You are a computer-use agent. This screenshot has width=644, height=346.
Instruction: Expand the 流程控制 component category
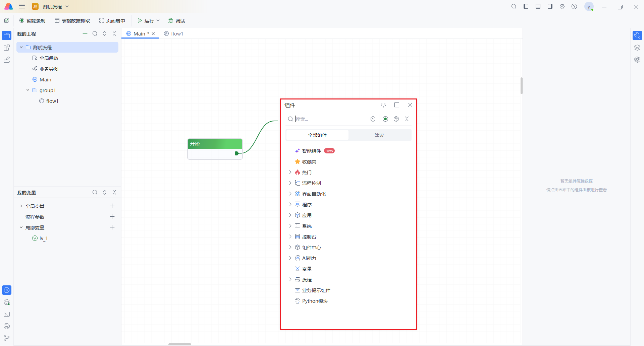(x=290, y=183)
